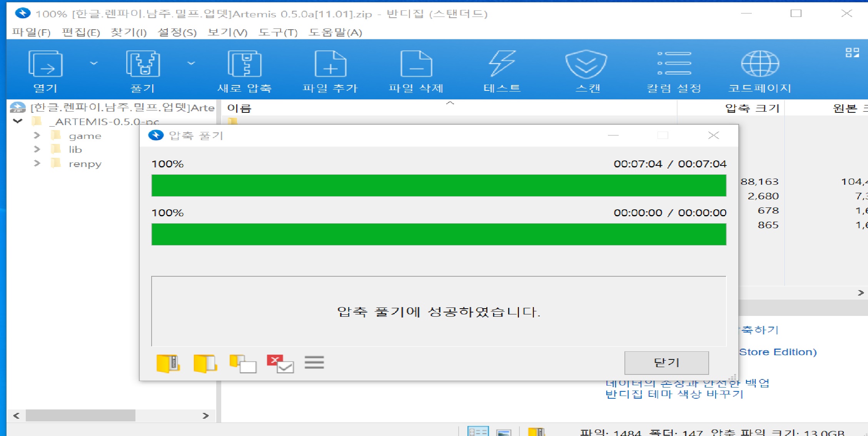This screenshot has height=436, width=868.
Task: Click the red X checkmark icon in the dialog
Action: [280, 364]
